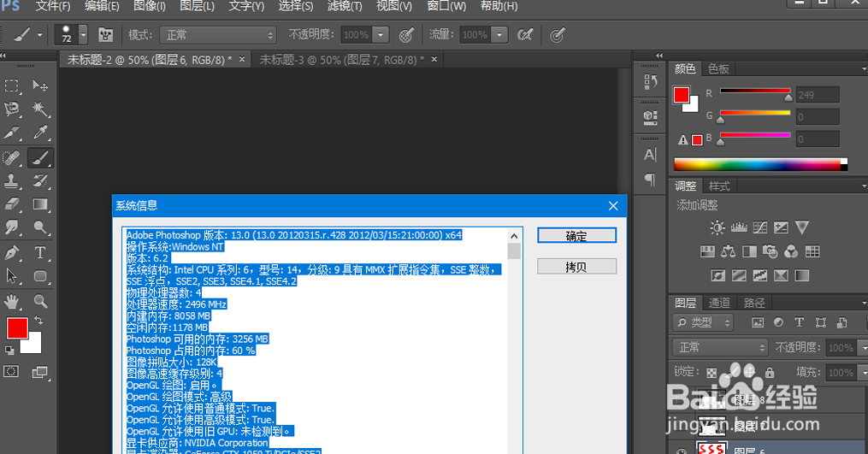Click the foreground color swatch in Color panel
This screenshot has height=454, width=868.
tap(682, 95)
